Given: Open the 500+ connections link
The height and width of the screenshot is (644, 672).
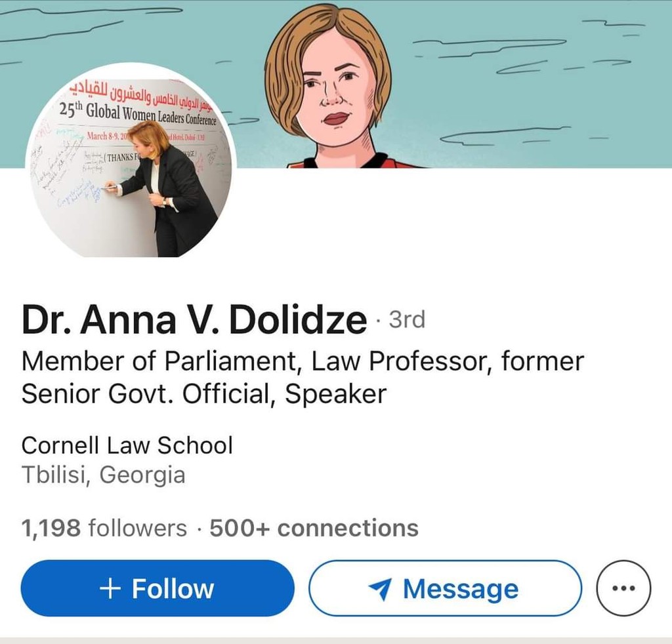Looking at the screenshot, I should pyautogui.click(x=314, y=527).
